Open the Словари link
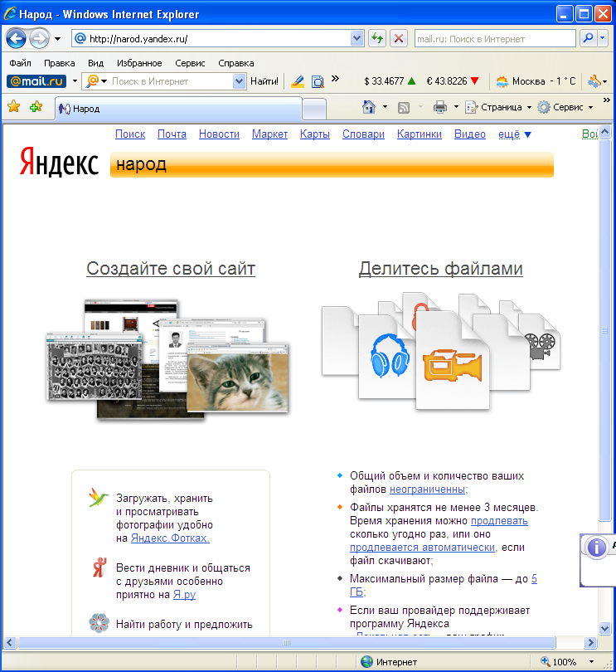The height and width of the screenshot is (672, 616). (363, 134)
